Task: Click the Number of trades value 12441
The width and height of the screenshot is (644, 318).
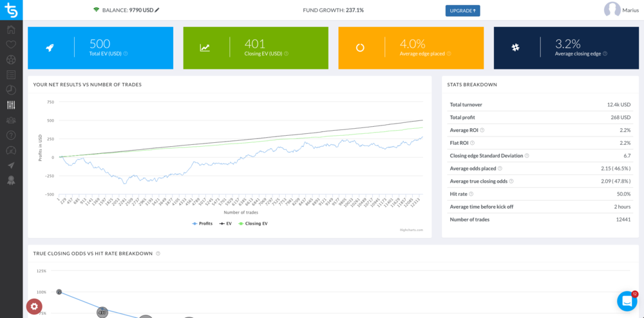Action: (623, 220)
